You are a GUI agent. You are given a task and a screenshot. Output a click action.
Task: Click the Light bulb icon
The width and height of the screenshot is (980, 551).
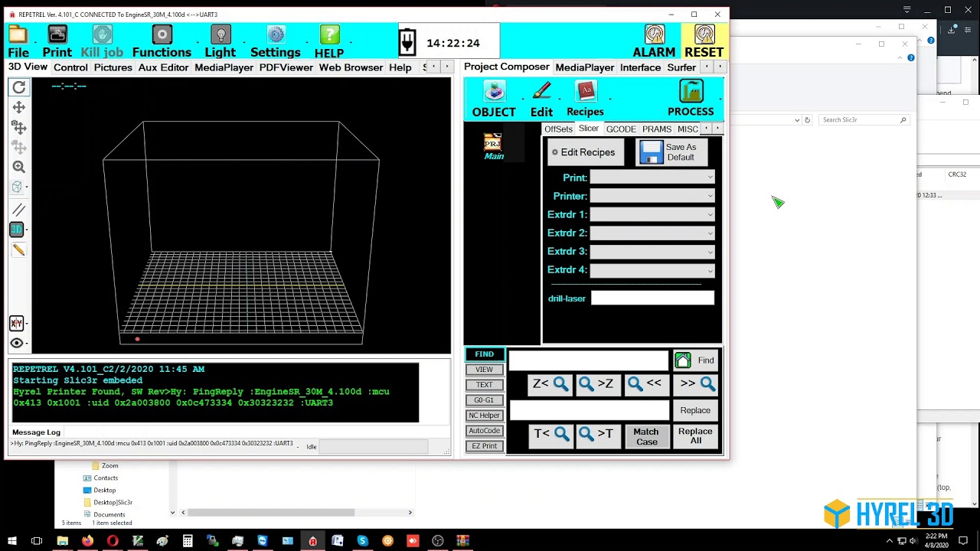[x=220, y=34]
